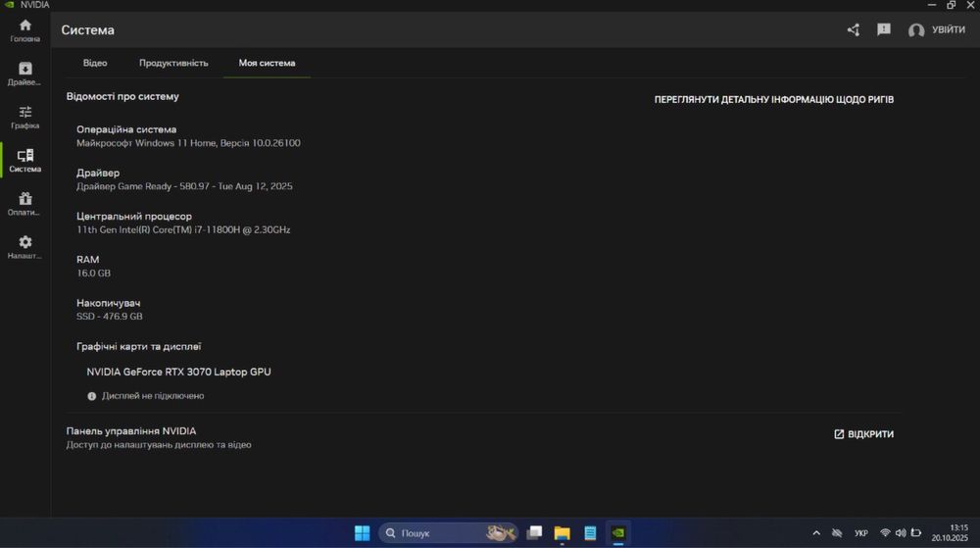Open the Драйвери section in sidebar
Screen dimensions: 980x548
[25, 74]
